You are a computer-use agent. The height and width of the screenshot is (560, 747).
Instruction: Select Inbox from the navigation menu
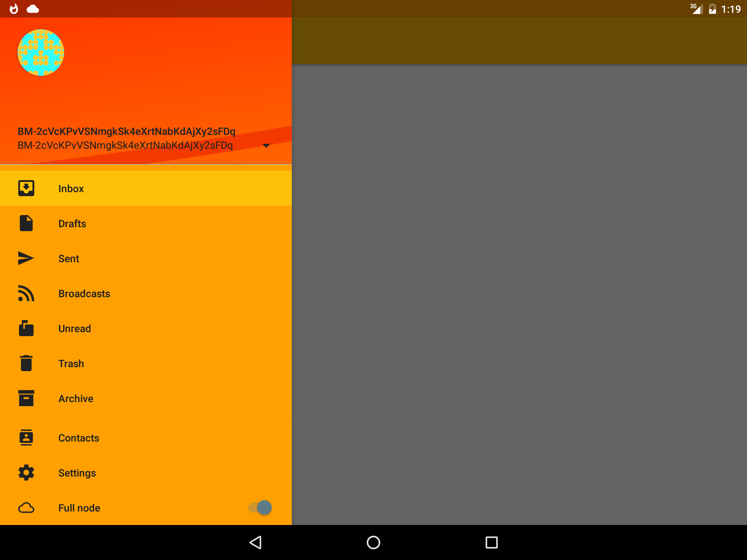pos(146,188)
